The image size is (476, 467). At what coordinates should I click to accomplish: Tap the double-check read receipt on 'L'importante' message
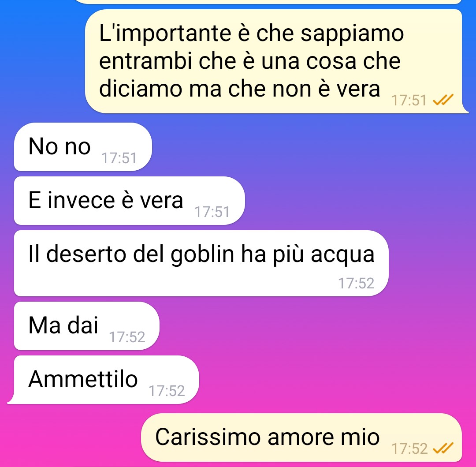[x=443, y=100]
